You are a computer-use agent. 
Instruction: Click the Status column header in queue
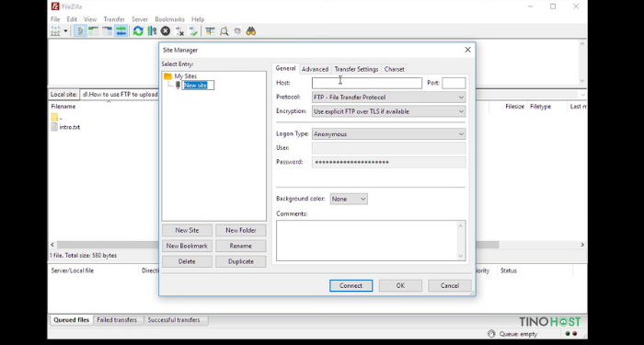pos(509,270)
